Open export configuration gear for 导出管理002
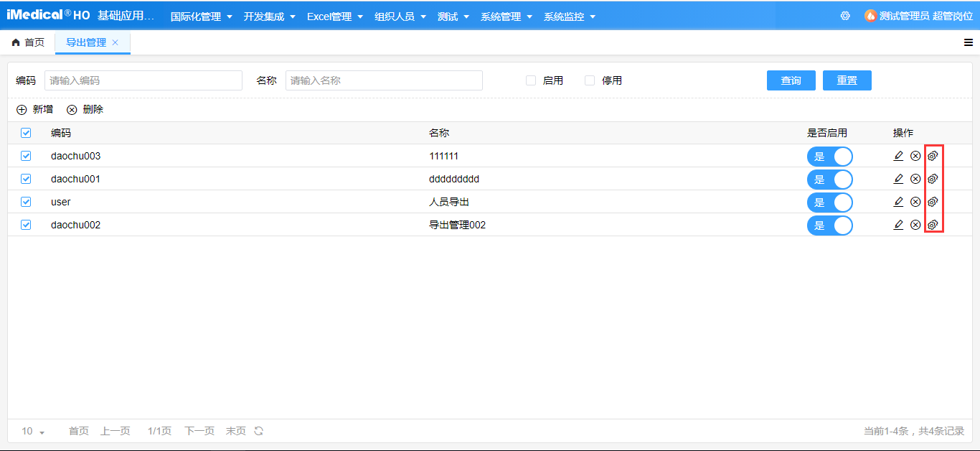Viewport: 980px width, 451px height. [933, 225]
